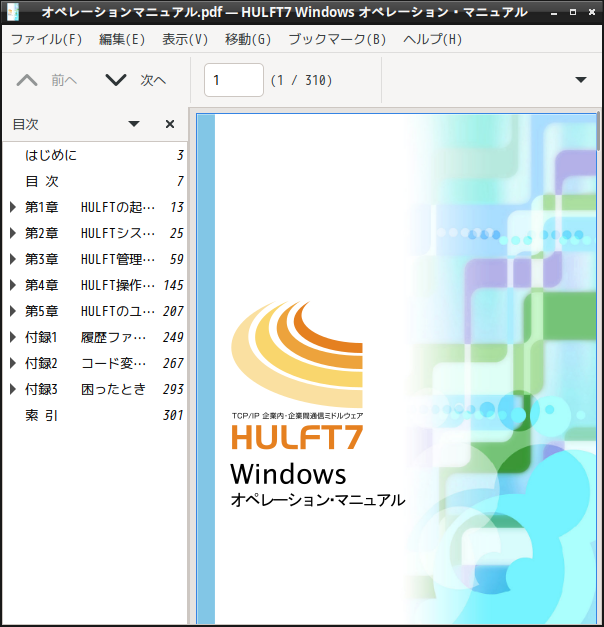Open the 目次 sidebar selector dropdown

[x=134, y=124]
